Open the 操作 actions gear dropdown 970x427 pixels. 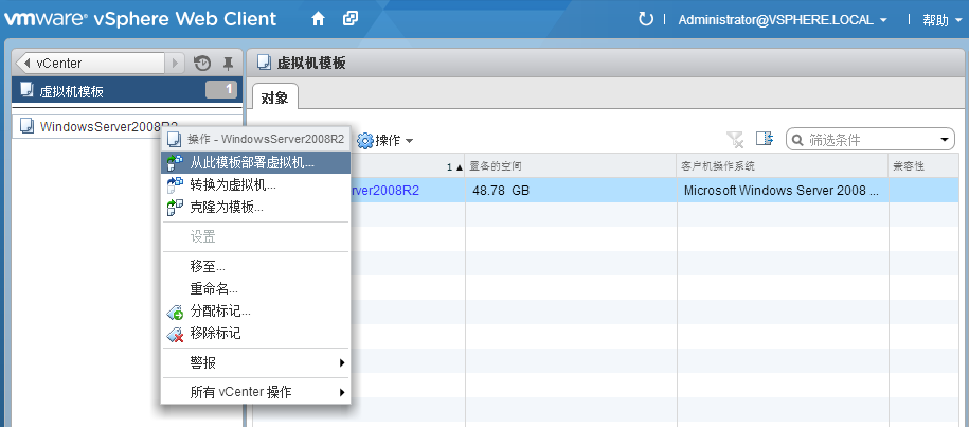[x=385, y=140]
